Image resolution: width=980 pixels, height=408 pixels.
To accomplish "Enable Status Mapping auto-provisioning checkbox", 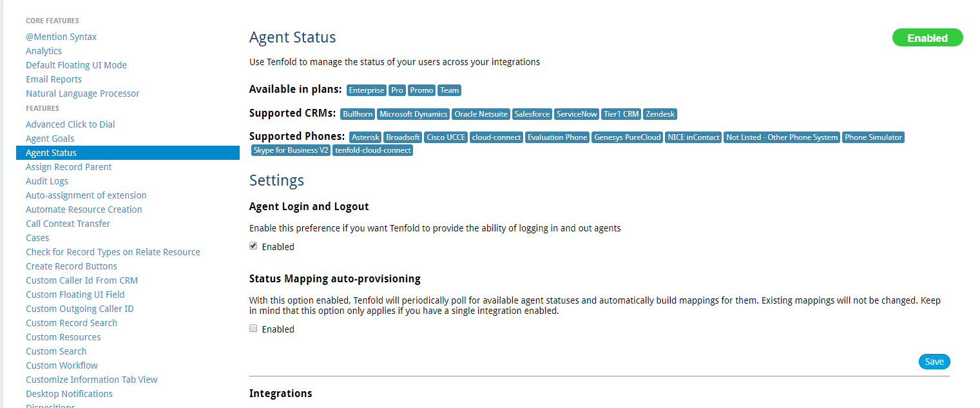I will pos(253,328).
